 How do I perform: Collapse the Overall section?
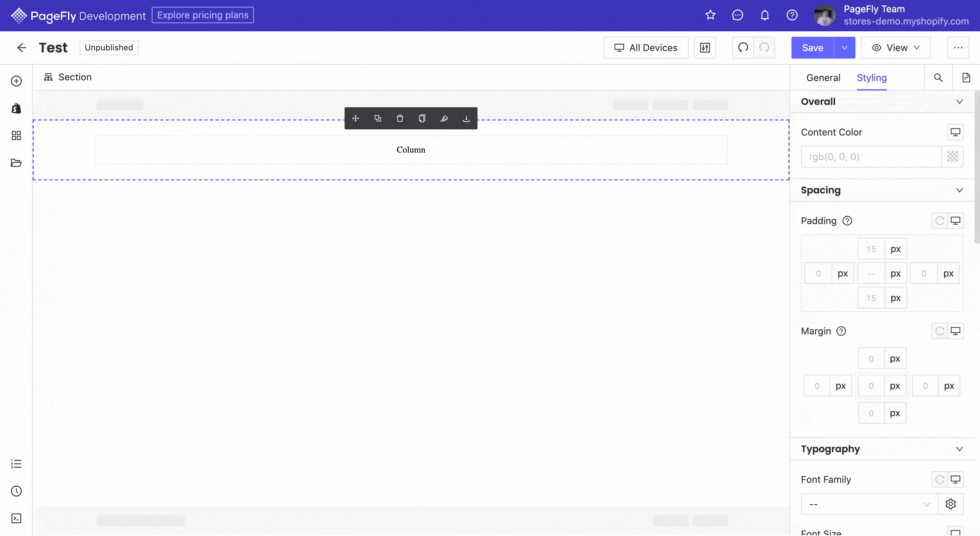[960, 101]
